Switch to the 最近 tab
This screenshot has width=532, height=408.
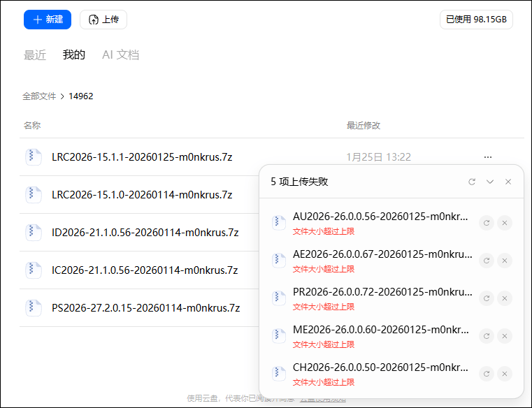pyautogui.click(x=35, y=55)
